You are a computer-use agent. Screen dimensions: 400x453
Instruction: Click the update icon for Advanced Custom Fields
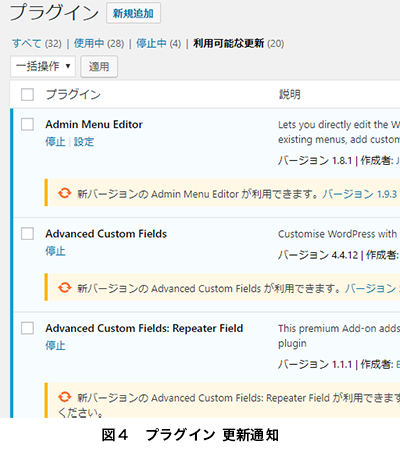[64, 287]
